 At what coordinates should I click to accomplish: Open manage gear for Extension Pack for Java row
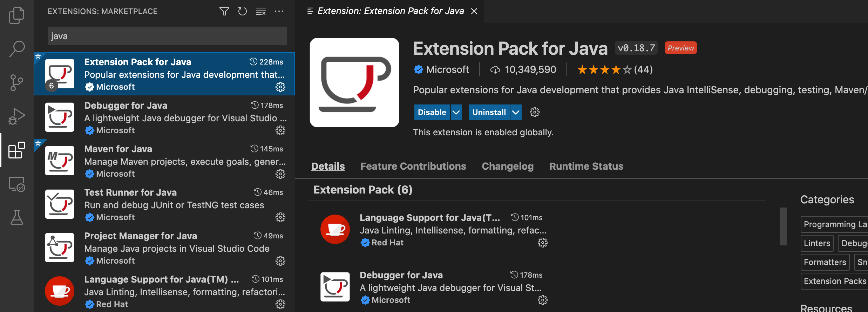point(280,87)
